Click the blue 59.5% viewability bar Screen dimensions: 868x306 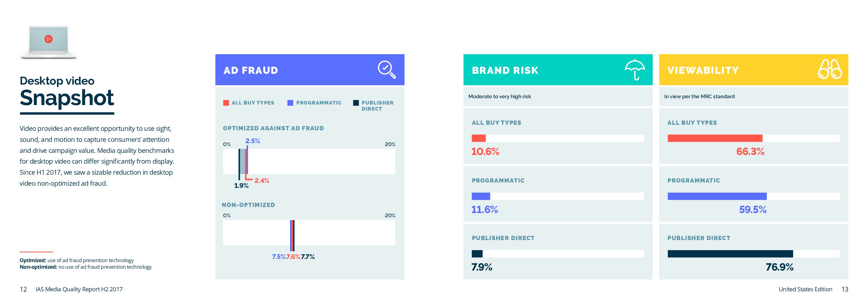717,196
